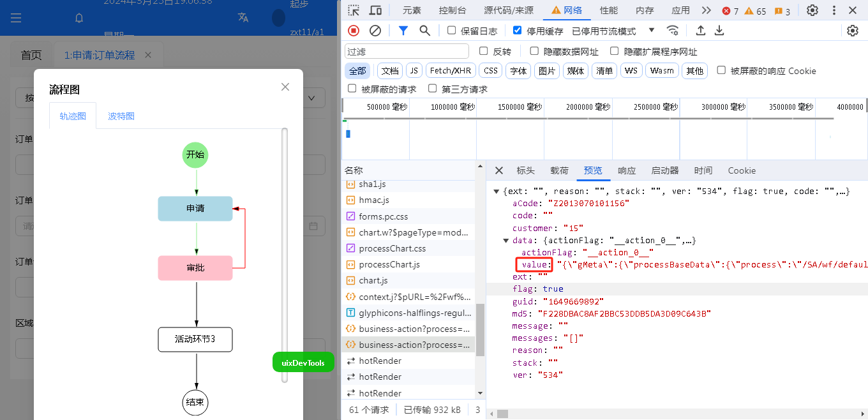Open 响应 tab in request details
Image resolution: width=868 pixels, height=420 pixels.
pos(627,170)
